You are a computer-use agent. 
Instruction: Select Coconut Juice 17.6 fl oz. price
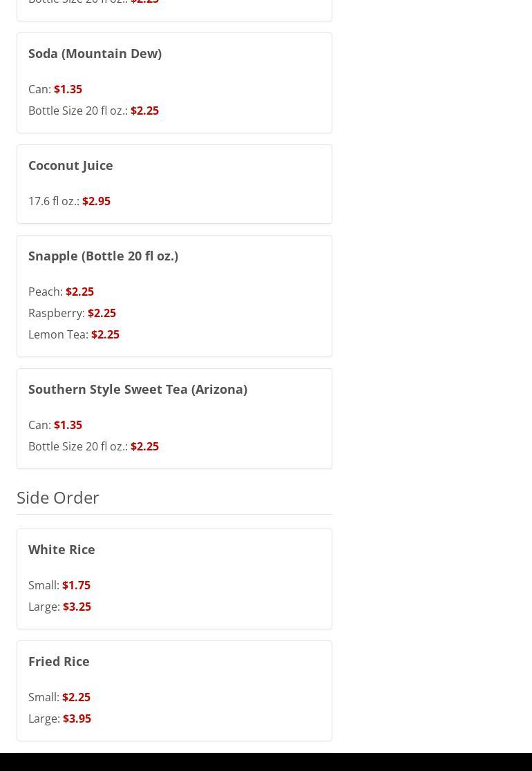[69, 201]
